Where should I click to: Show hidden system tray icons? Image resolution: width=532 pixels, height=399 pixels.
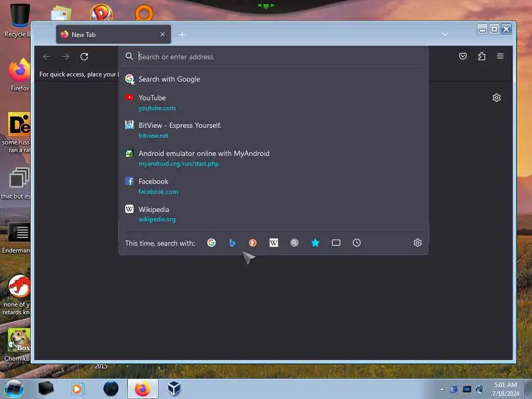click(442, 389)
